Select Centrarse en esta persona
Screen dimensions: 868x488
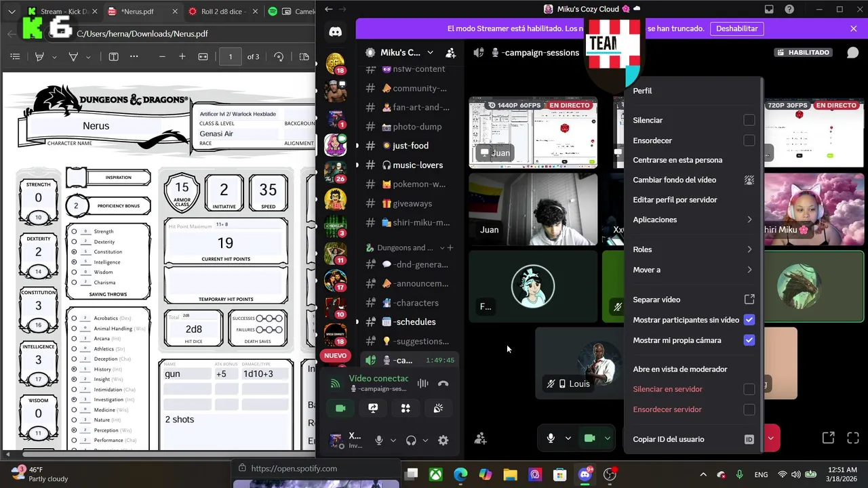[692, 160]
